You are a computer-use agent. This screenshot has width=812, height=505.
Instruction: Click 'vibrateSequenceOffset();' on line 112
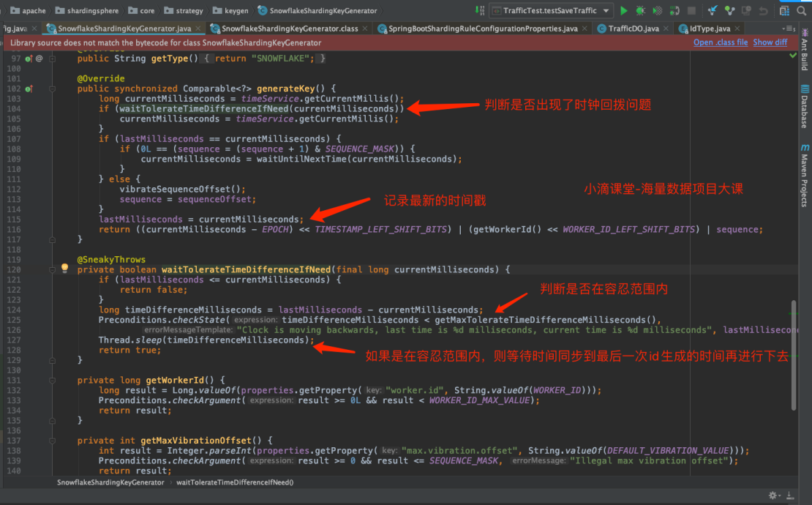tap(182, 189)
